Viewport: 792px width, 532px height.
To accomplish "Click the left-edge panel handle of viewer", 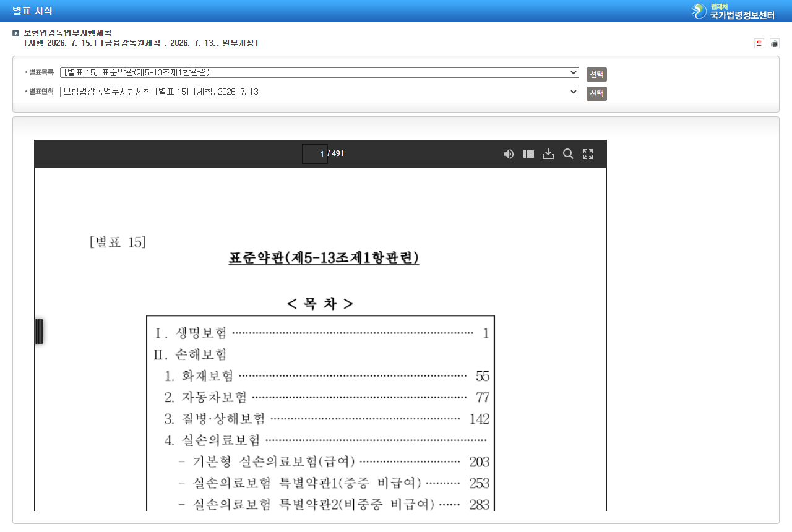I will click(39, 332).
